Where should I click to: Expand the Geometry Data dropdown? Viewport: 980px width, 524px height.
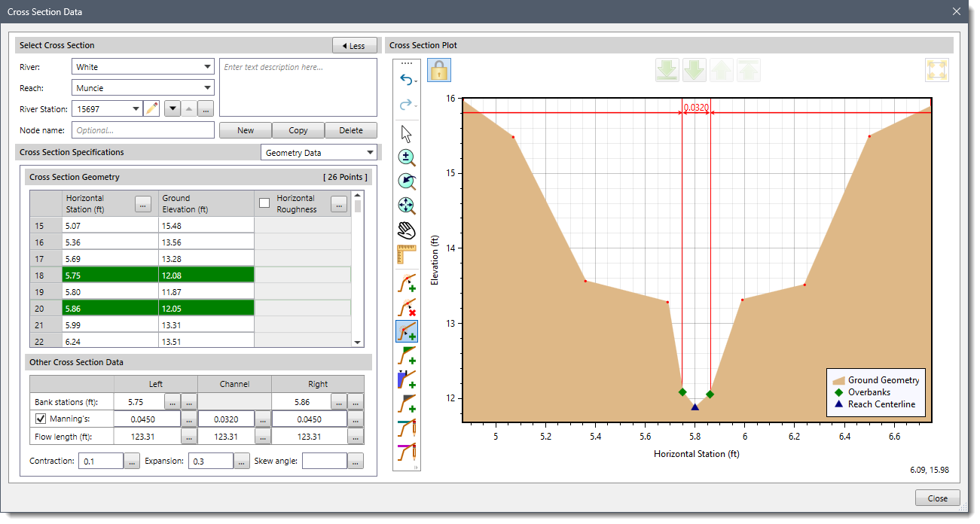[x=319, y=153]
